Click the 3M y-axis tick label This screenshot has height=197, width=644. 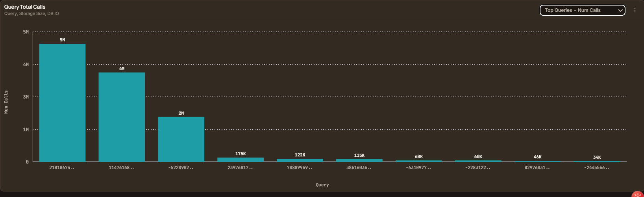click(x=26, y=97)
